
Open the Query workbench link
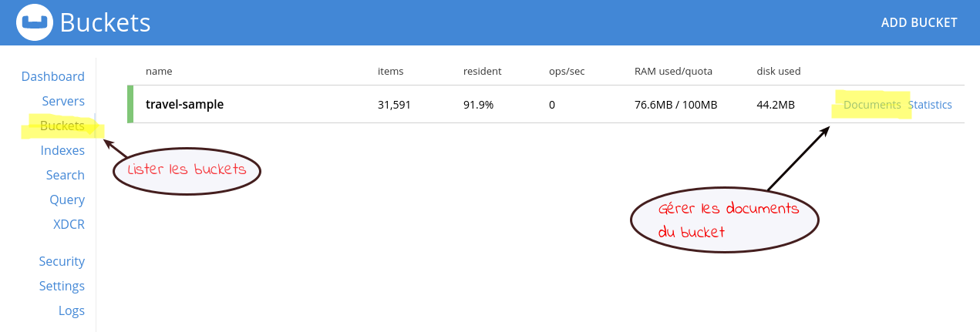pos(67,200)
